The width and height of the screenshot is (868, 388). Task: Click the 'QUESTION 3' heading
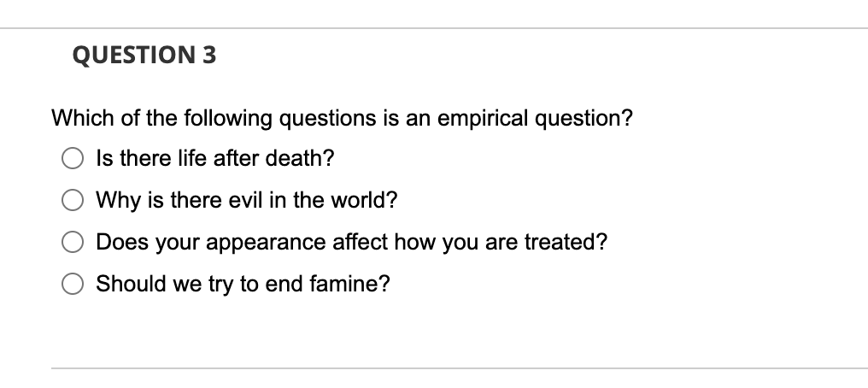[144, 55]
